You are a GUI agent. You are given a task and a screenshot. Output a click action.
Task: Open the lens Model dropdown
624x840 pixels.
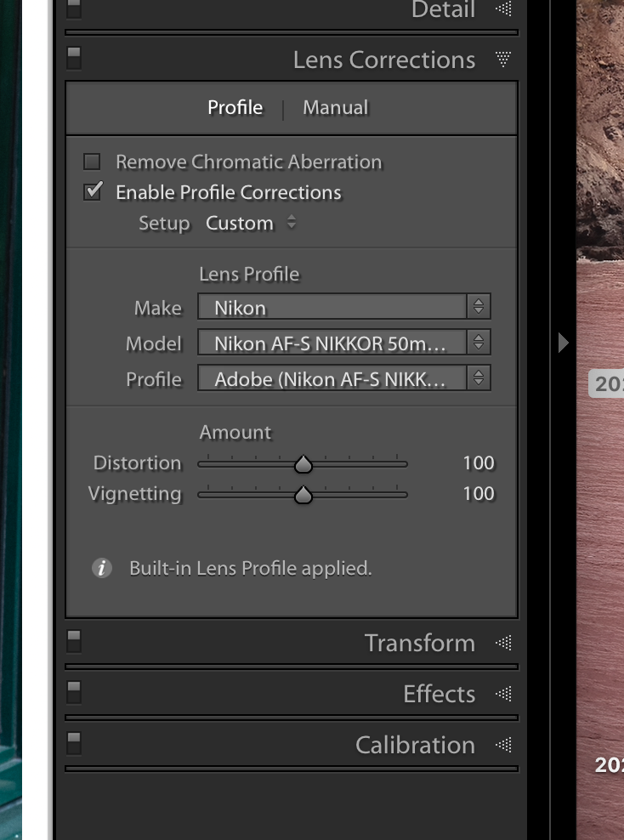(343, 343)
